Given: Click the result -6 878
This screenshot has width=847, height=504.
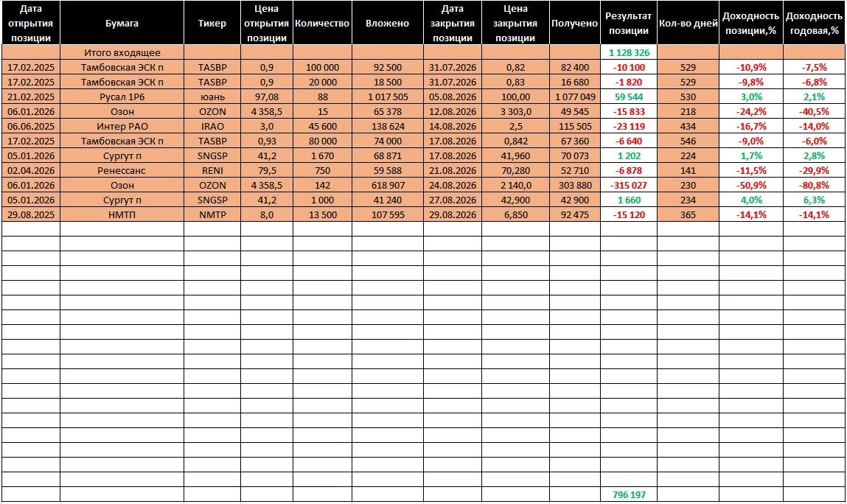Looking at the screenshot, I should pos(629,171).
